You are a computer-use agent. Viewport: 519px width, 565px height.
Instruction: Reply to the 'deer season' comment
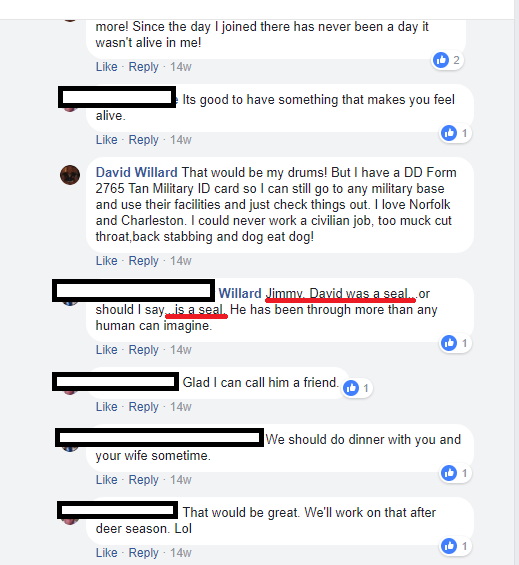[143, 552]
